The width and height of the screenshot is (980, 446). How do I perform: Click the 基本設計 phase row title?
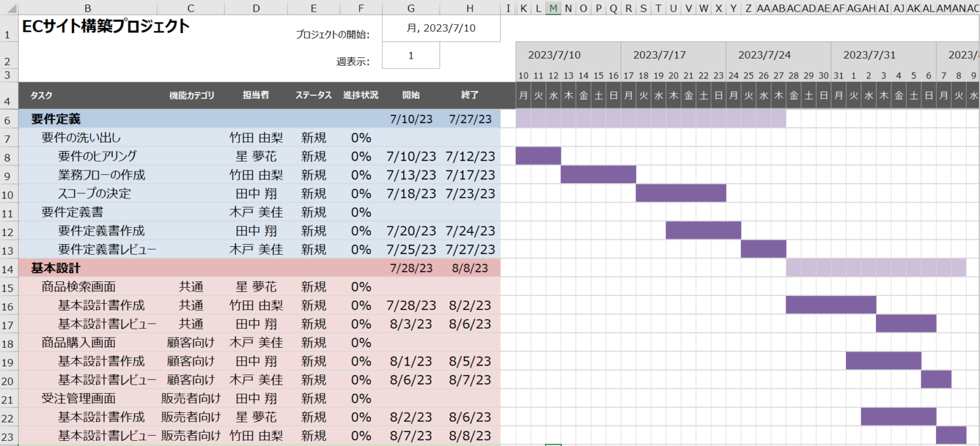(x=56, y=268)
